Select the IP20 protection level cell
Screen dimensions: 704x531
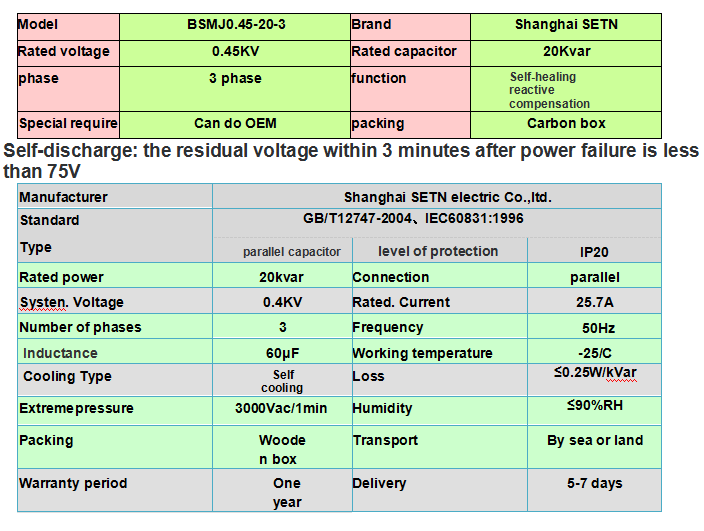tap(592, 251)
